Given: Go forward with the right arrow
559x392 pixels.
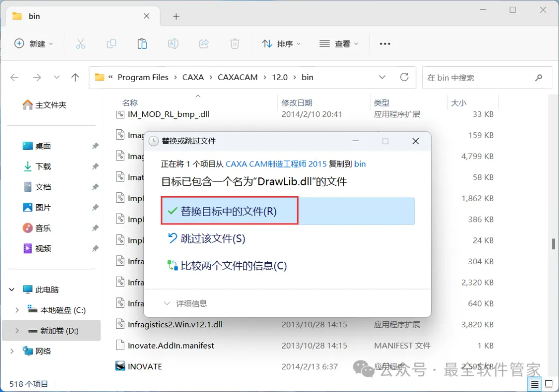Looking at the screenshot, I should coord(37,77).
